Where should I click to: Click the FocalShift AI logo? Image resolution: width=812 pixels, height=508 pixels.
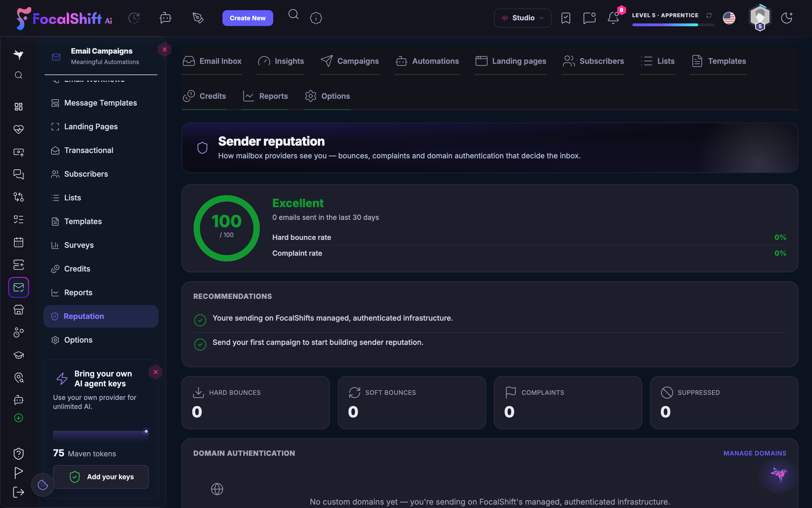(x=64, y=18)
